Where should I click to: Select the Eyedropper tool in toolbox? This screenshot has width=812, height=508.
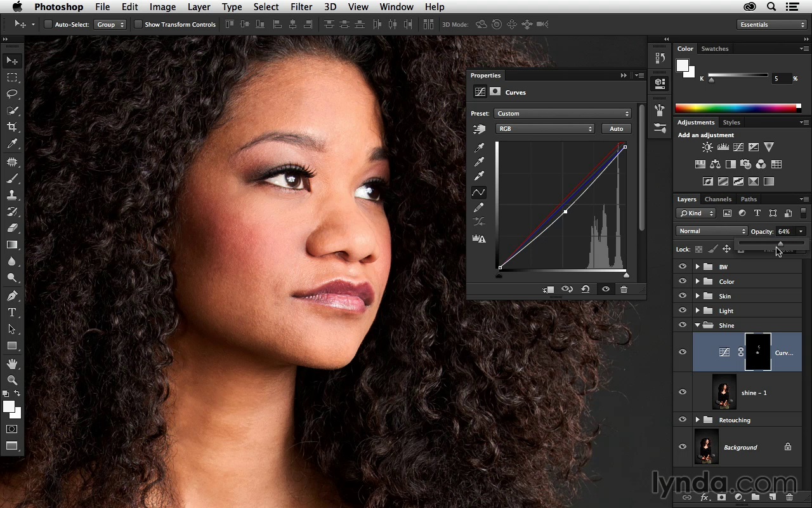(x=12, y=144)
